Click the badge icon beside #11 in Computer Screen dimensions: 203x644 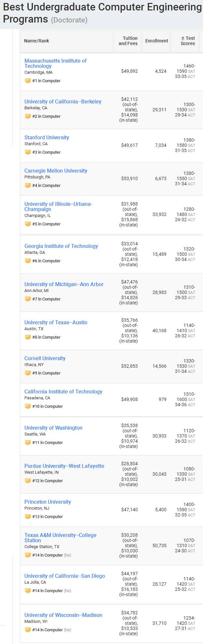click(28, 443)
